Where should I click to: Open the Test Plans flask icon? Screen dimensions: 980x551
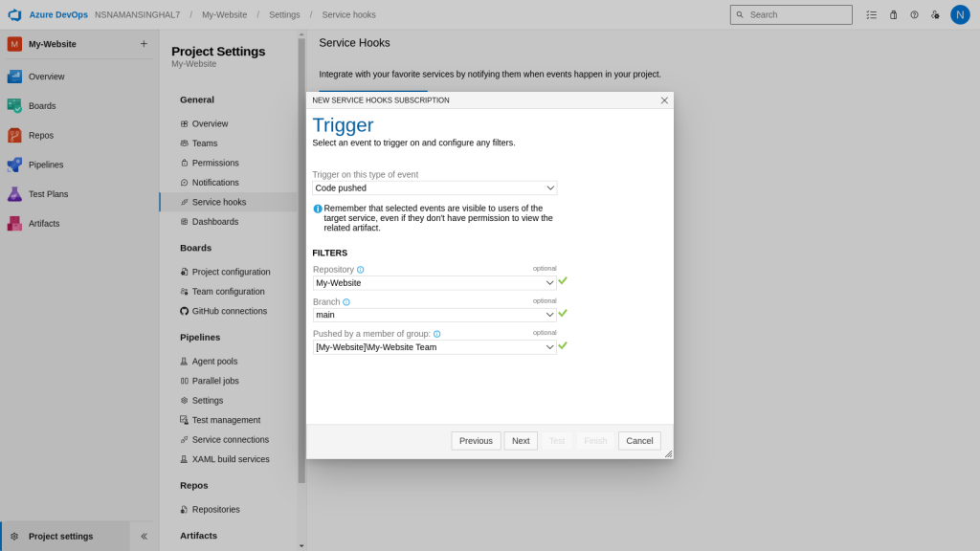[14, 193]
